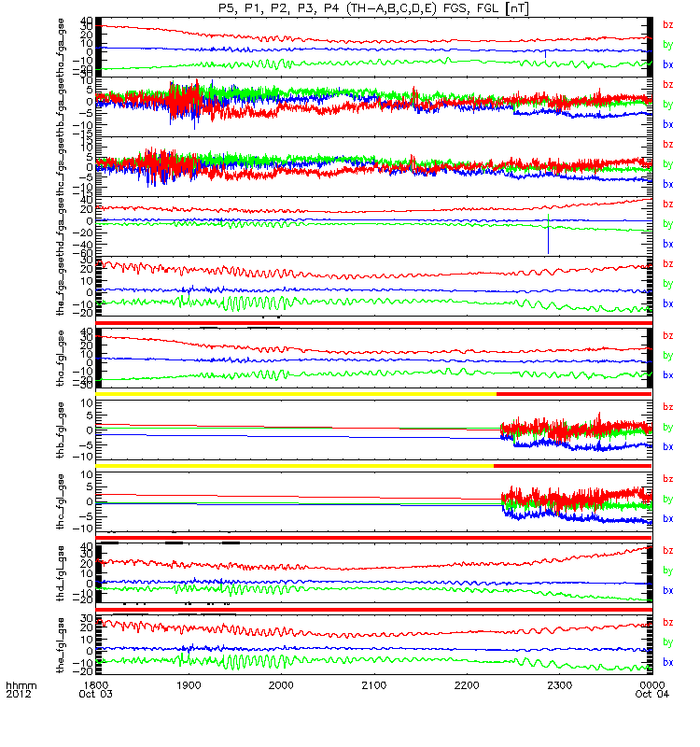This screenshot has height=747, width=700.
Task: Click the '2012' year label
Action: point(19,694)
